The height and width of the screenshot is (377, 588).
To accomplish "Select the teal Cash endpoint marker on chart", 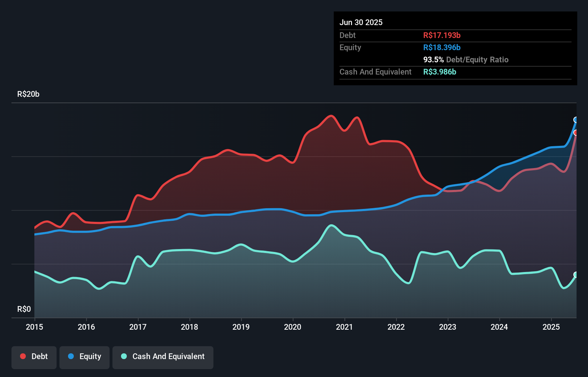I will point(576,274).
